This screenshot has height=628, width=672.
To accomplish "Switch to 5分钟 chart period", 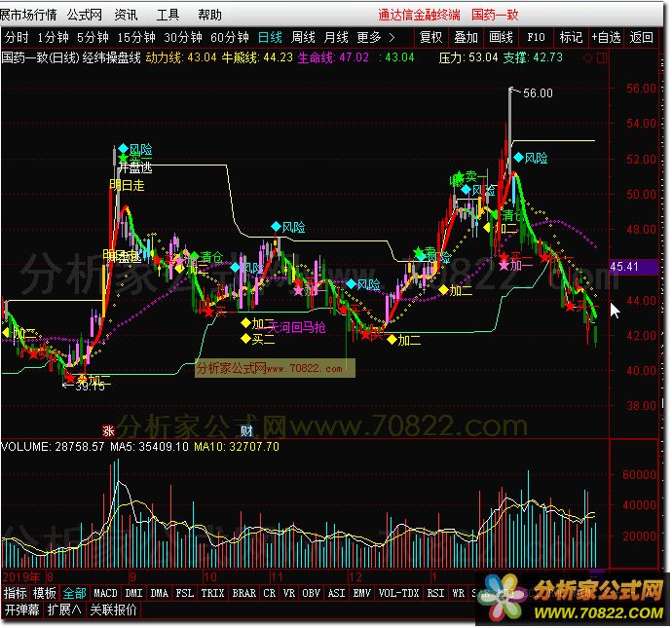I will coord(93,38).
